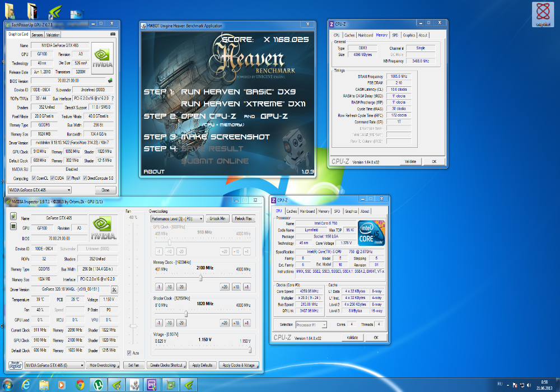The width and height of the screenshot is (560, 392).
Task: Click the vertical Fan speed slider handle
Action: click(x=133, y=325)
